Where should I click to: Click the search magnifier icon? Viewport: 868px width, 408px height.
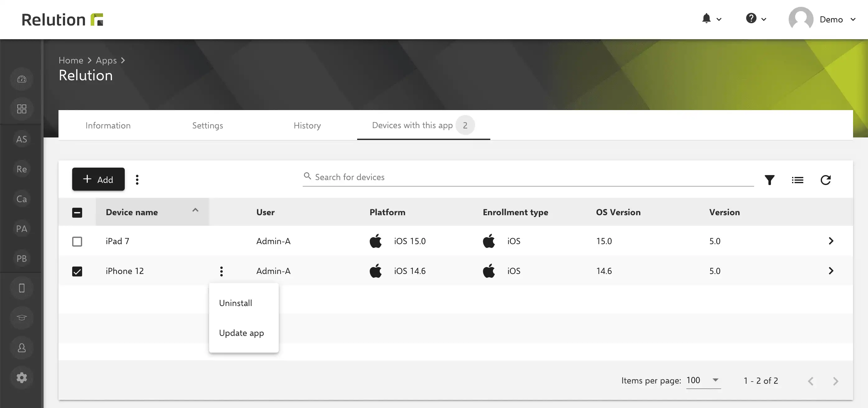[x=307, y=176]
